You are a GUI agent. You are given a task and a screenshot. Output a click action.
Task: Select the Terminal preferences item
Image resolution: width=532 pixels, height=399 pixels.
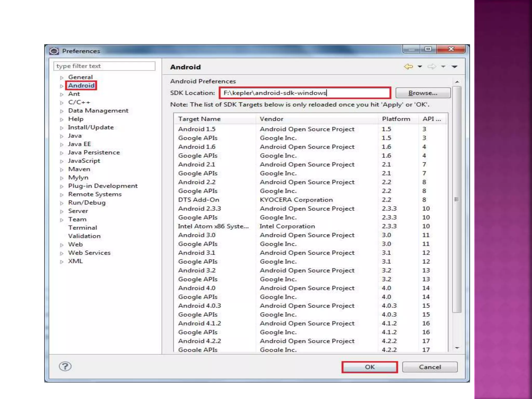tap(82, 228)
